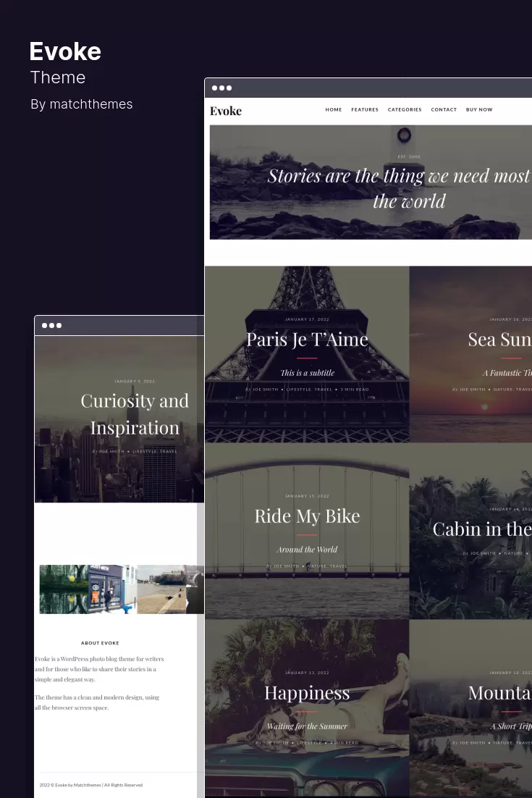Click 'Around the World' subtitle
Viewport: 532px width, 798px height.
click(x=307, y=550)
